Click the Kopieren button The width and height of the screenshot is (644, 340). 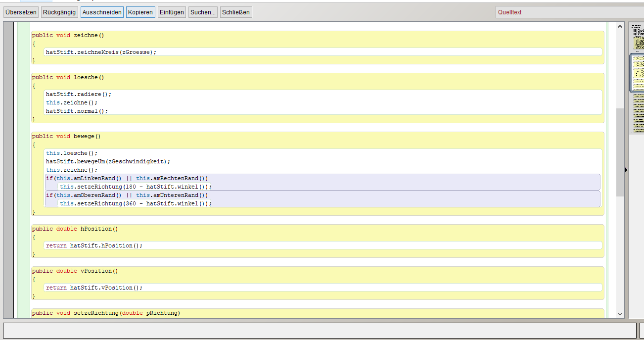pyautogui.click(x=140, y=12)
